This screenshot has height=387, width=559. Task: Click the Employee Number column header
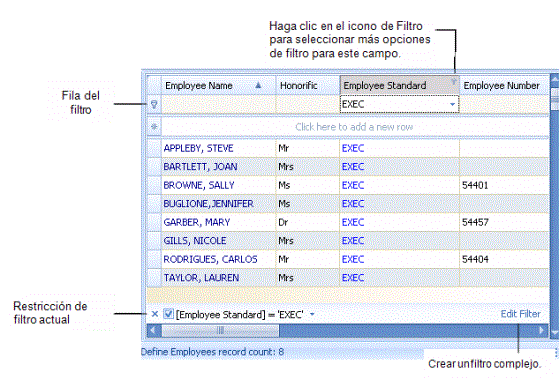504,86
